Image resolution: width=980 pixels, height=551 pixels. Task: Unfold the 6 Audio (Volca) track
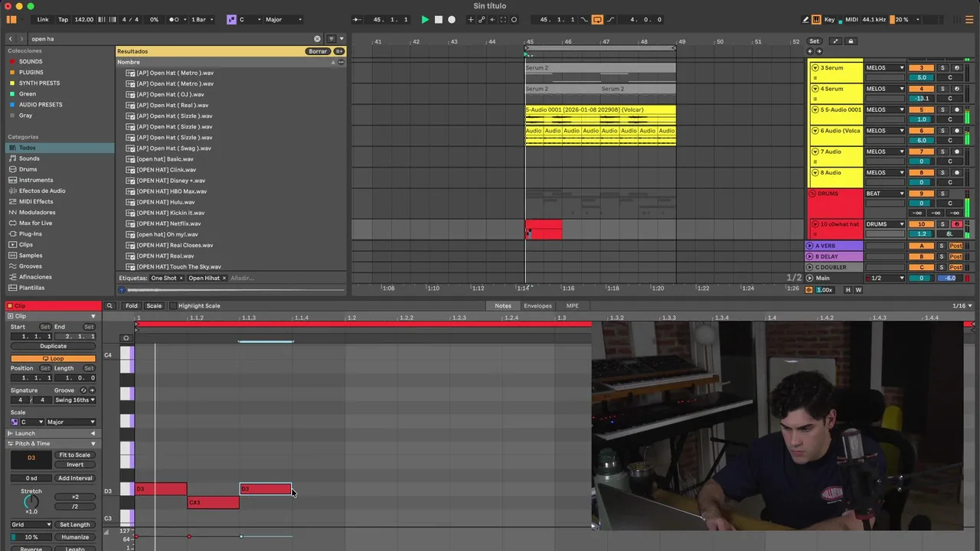[x=815, y=131]
